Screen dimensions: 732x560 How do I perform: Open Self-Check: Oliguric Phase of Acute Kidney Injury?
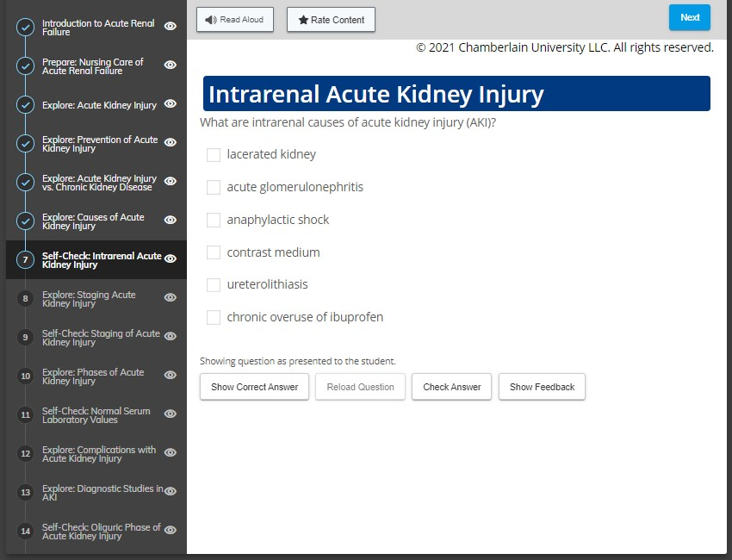(102, 532)
